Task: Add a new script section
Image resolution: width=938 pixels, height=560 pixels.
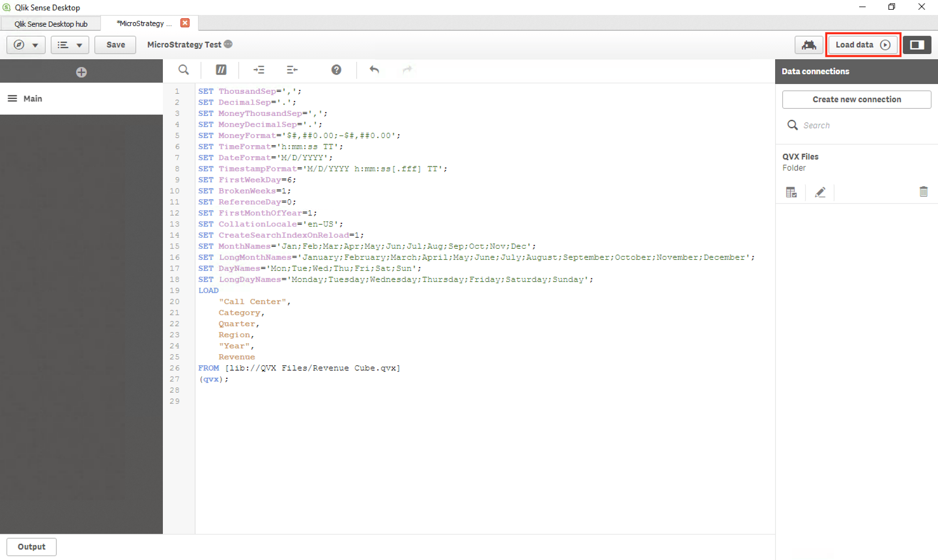Action: (81, 72)
